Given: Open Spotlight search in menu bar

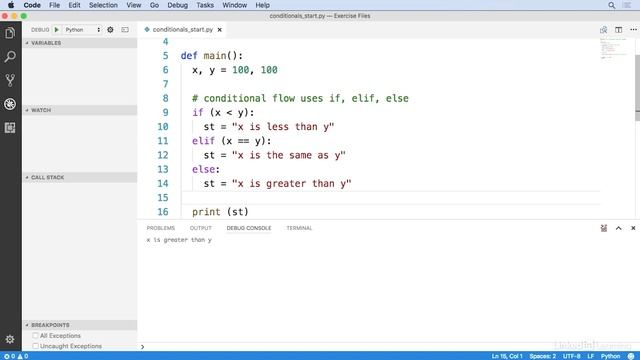Looking at the screenshot, I should click(x=611, y=5).
